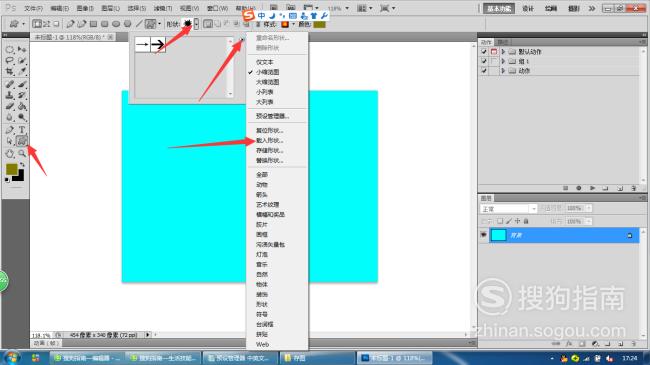
Task: Open geometry options dropdown beside shape tools
Action: point(159,24)
